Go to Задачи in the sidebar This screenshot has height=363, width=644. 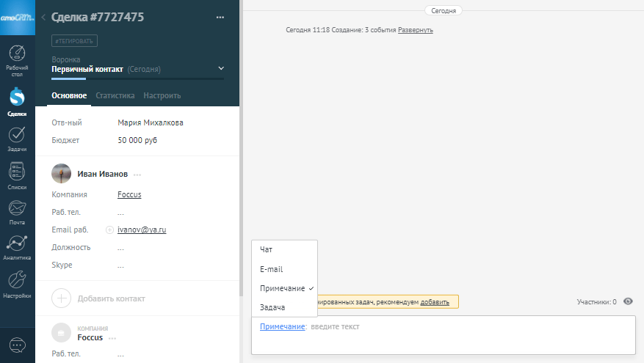pos(18,138)
